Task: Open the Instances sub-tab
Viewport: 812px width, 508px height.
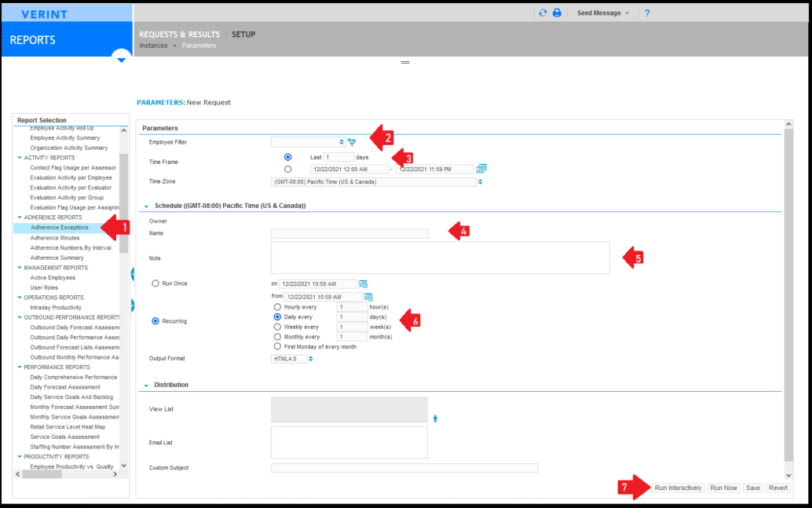Action: tap(153, 46)
